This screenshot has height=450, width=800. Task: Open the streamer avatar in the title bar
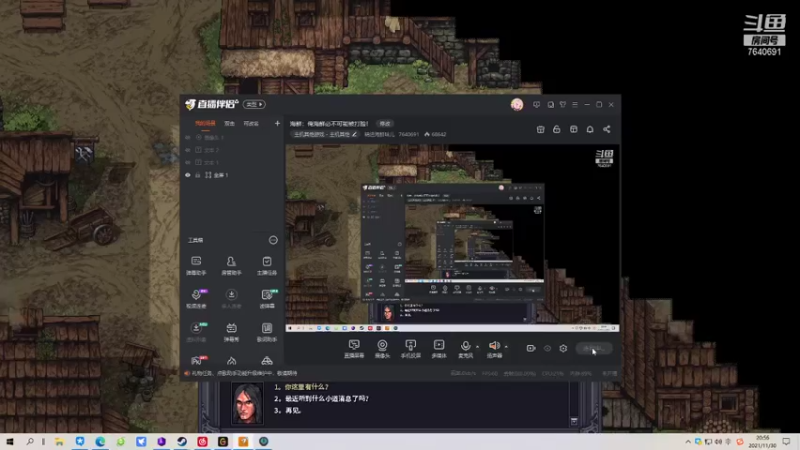pyautogui.click(x=517, y=105)
